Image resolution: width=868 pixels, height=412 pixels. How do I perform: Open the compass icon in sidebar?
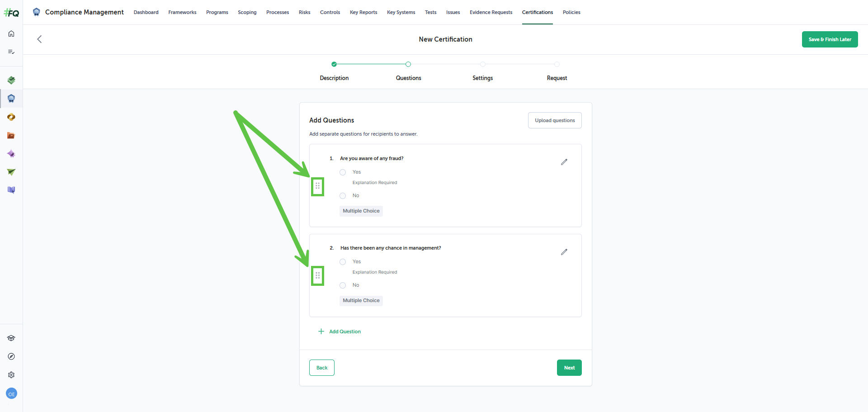(x=11, y=356)
